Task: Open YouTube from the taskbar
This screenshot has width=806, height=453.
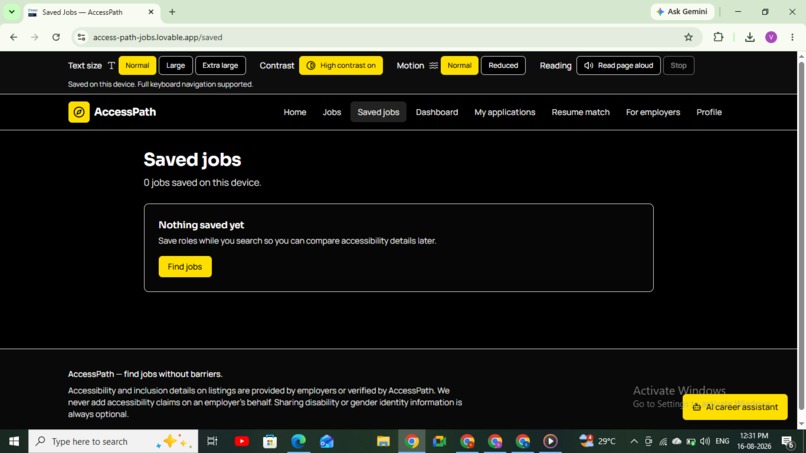Action: 242,441
